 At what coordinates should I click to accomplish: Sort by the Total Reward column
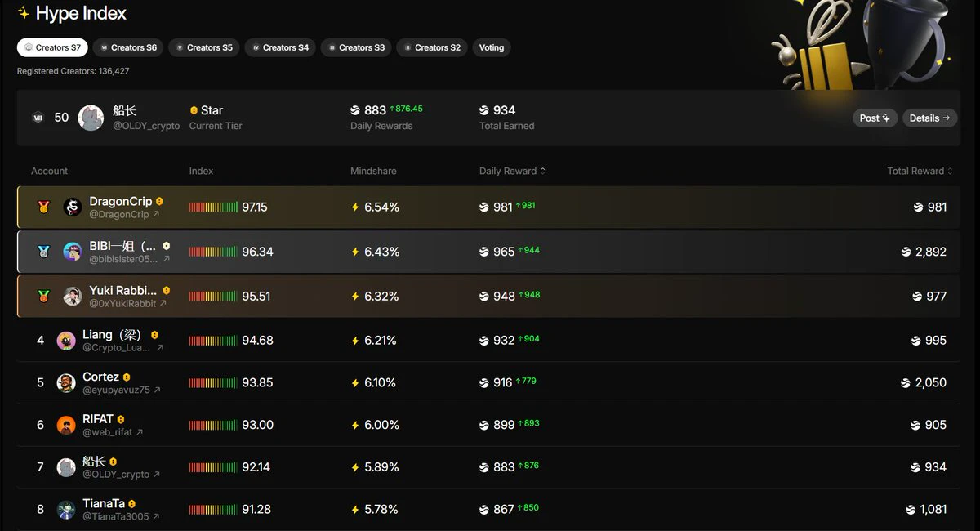(x=920, y=171)
